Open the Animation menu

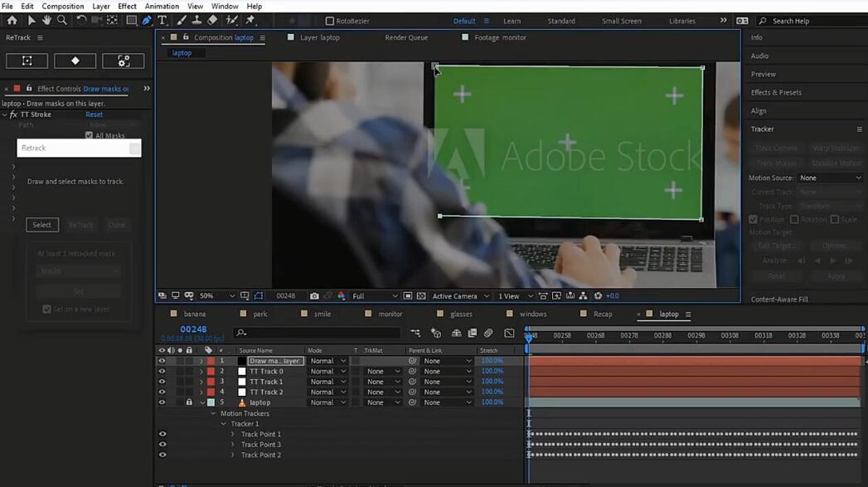tap(162, 6)
